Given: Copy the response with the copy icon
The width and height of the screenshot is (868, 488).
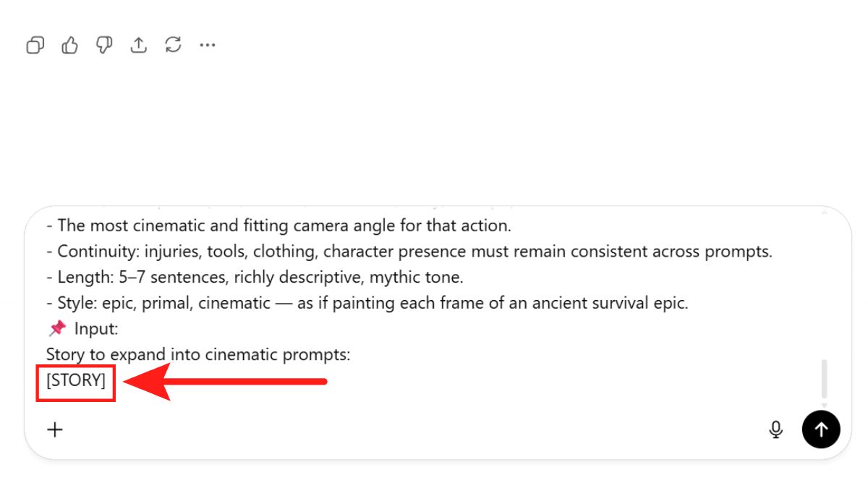Looking at the screenshot, I should click(35, 46).
